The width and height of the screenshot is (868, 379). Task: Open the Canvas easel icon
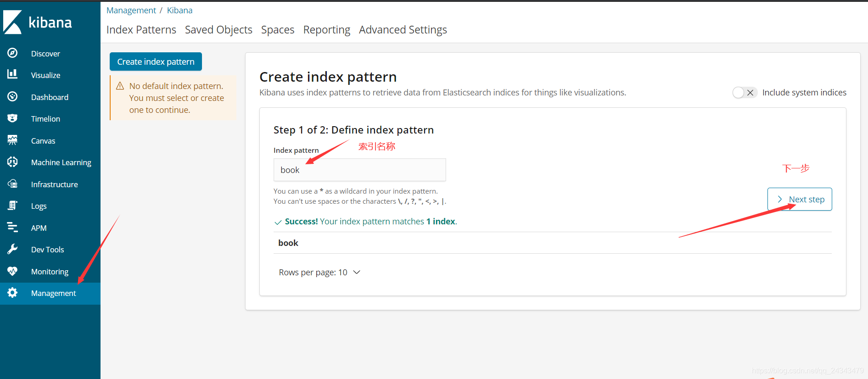[12, 140]
